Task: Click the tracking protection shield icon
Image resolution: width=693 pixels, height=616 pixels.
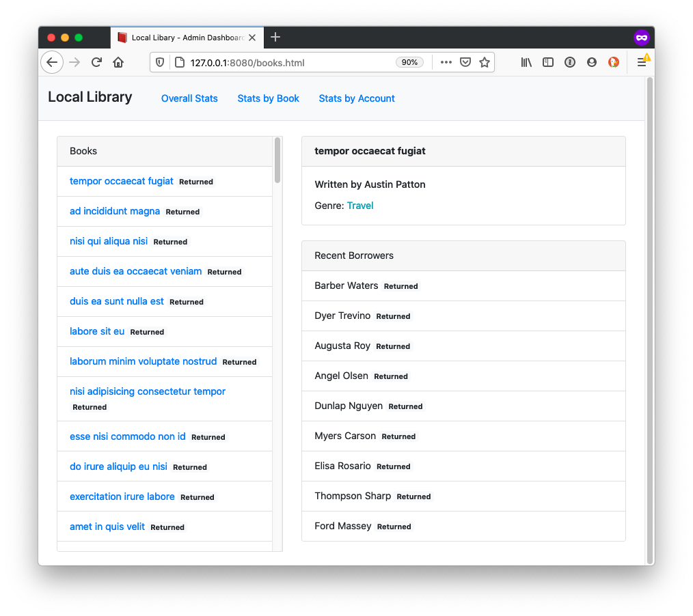Action: pyautogui.click(x=161, y=62)
